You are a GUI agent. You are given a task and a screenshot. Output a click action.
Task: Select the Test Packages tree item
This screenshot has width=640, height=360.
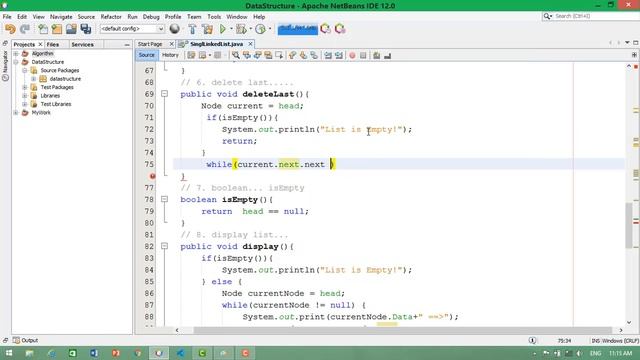pyautogui.click(x=57, y=87)
